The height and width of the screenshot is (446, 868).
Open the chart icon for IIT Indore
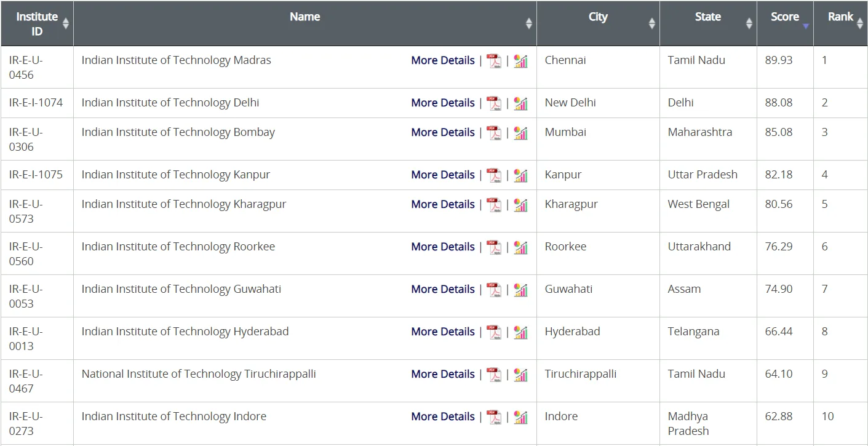click(x=520, y=417)
